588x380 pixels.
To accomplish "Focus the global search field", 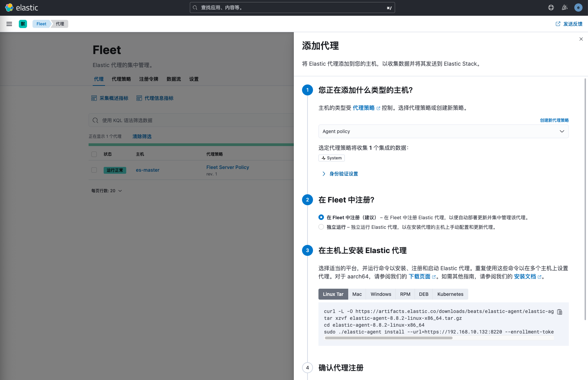I will [292, 8].
